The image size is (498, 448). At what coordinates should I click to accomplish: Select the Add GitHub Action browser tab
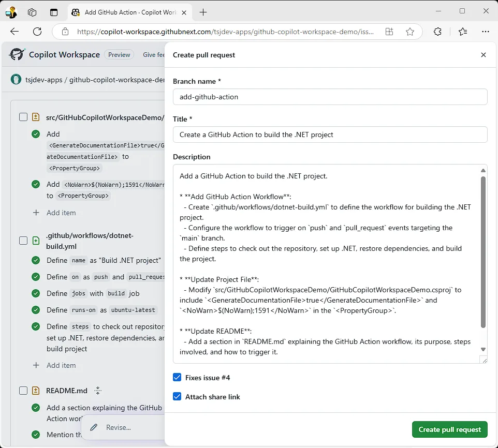click(x=124, y=12)
